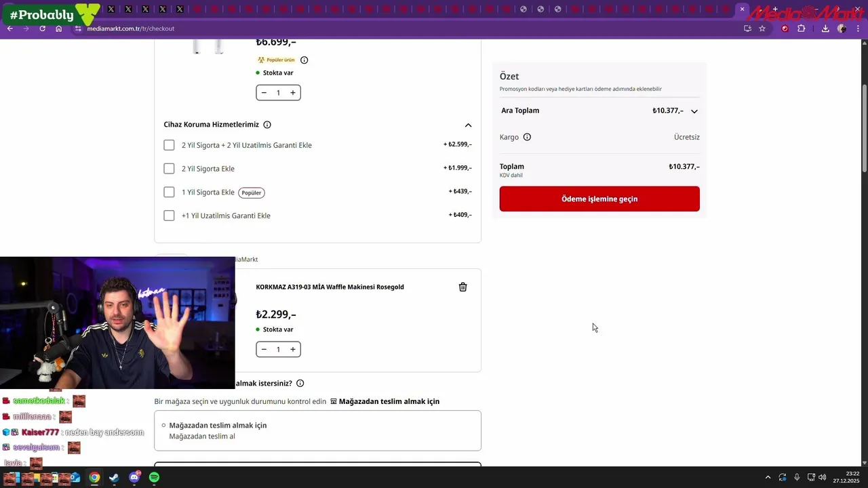
Task: Open Outlook from the taskbar
Action: click(x=75, y=478)
